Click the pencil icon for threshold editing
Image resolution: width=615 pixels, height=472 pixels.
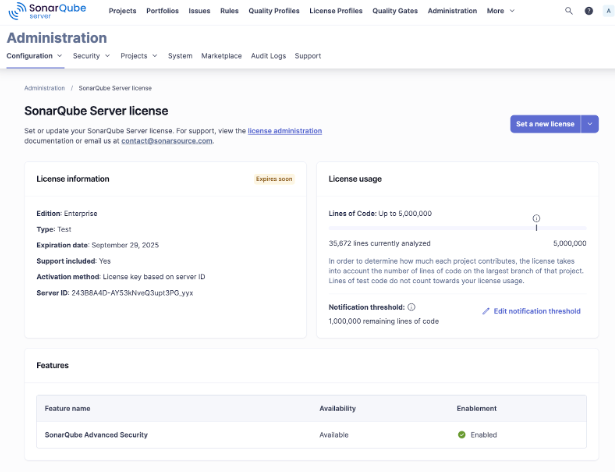click(x=486, y=311)
